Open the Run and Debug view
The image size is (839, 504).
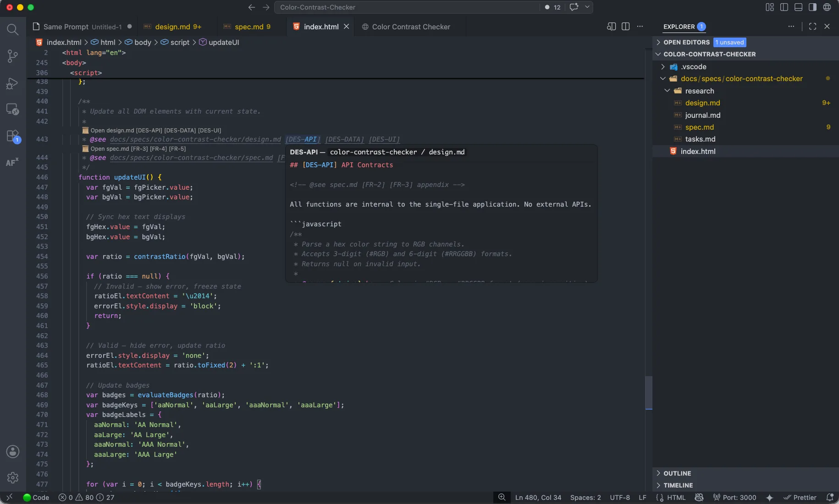[13, 83]
